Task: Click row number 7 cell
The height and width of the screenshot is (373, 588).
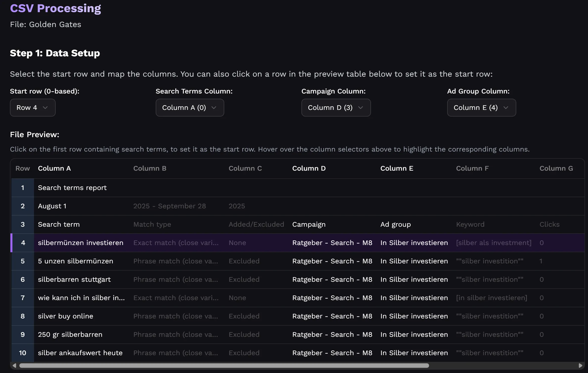Action: click(x=23, y=298)
